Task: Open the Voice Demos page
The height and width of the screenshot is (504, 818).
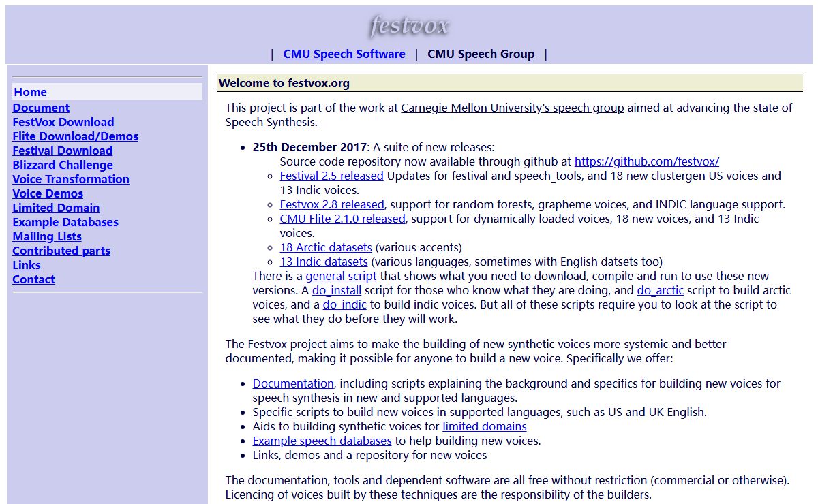Action: pyautogui.click(x=48, y=193)
